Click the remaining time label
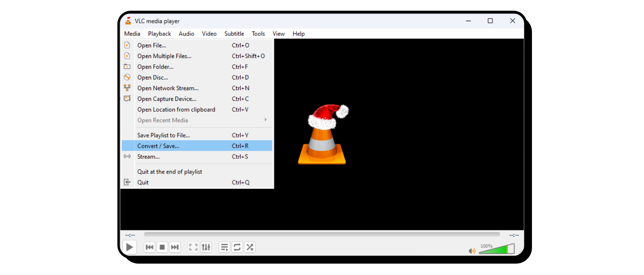644x275 pixels. click(x=514, y=235)
